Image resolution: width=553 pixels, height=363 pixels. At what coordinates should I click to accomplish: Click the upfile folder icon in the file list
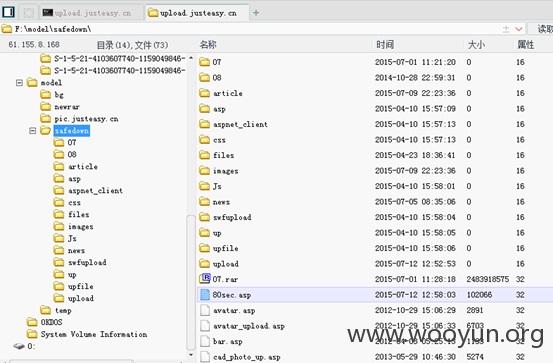(204, 248)
